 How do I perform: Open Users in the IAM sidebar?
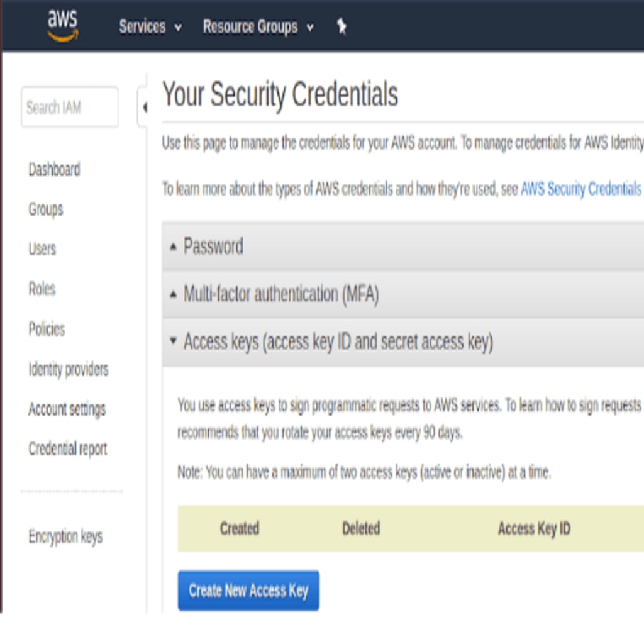(42, 249)
